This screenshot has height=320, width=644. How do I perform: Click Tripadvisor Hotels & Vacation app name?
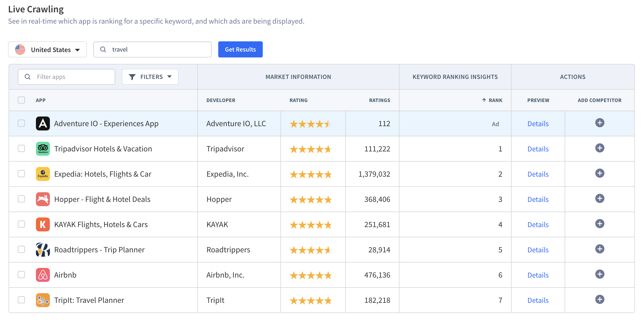pyautogui.click(x=103, y=149)
